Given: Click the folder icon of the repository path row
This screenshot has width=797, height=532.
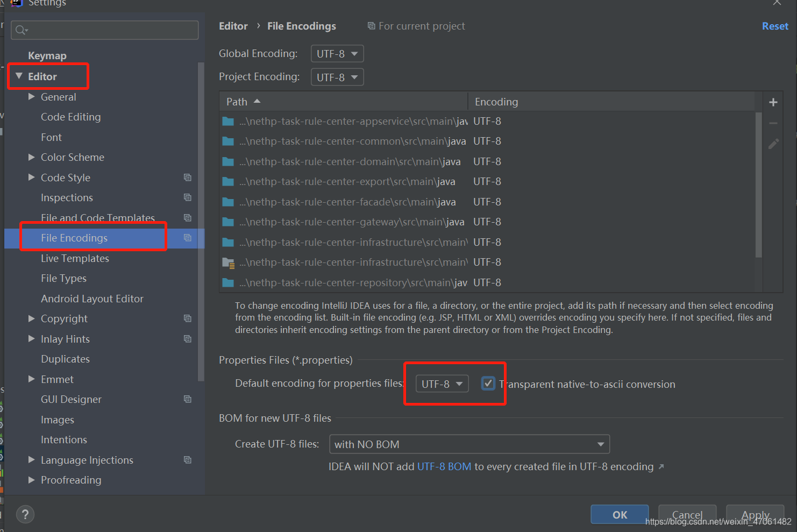Looking at the screenshot, I should [228, 282].
